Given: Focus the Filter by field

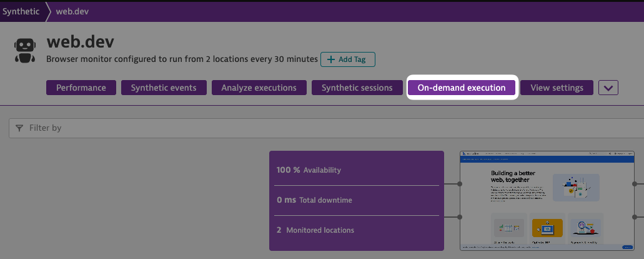Looking at the screenshot, I should [x=326, y=128].
